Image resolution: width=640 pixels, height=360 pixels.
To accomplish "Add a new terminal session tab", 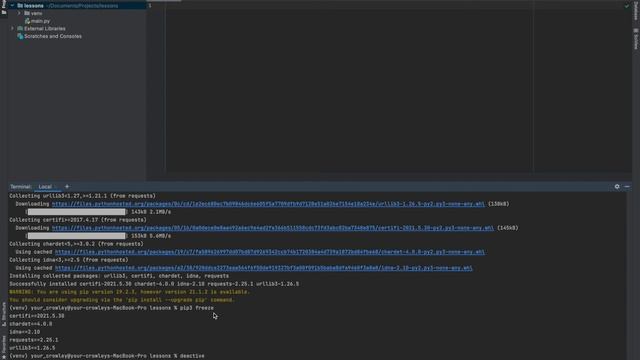I will coord(67,187).
